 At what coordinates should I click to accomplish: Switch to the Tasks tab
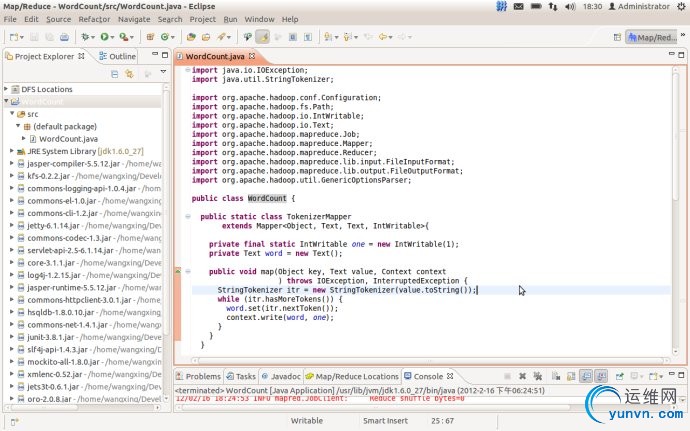coord(241,376)
